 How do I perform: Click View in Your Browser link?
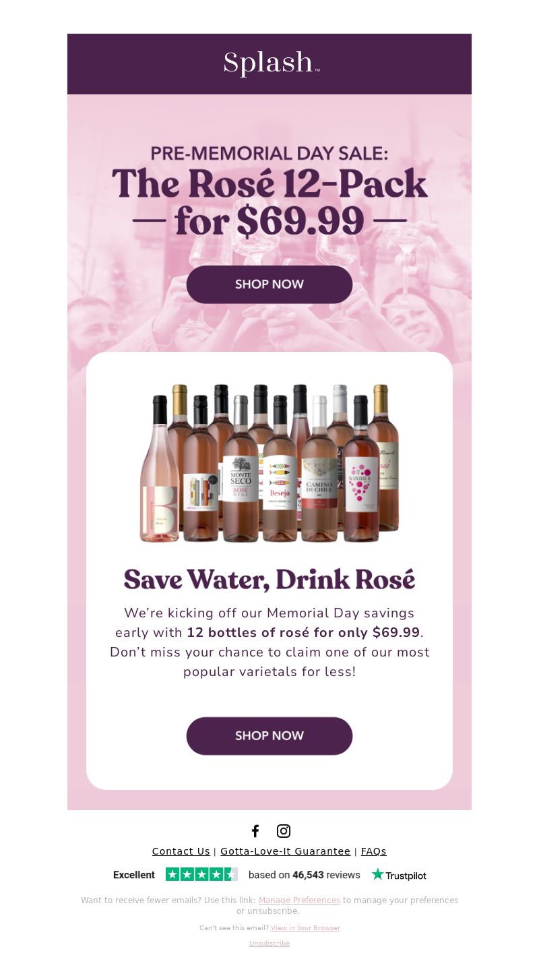coord(305,928)
